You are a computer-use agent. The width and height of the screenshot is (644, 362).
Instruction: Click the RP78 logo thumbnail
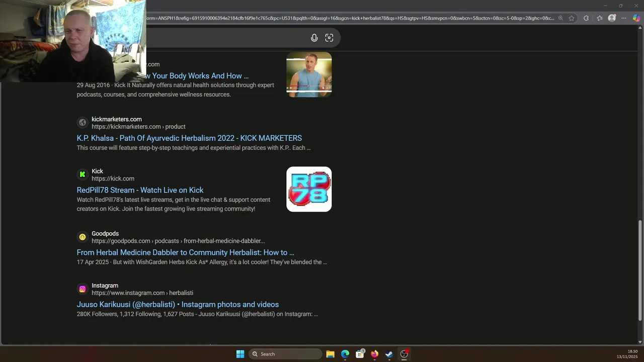(309, 189)
